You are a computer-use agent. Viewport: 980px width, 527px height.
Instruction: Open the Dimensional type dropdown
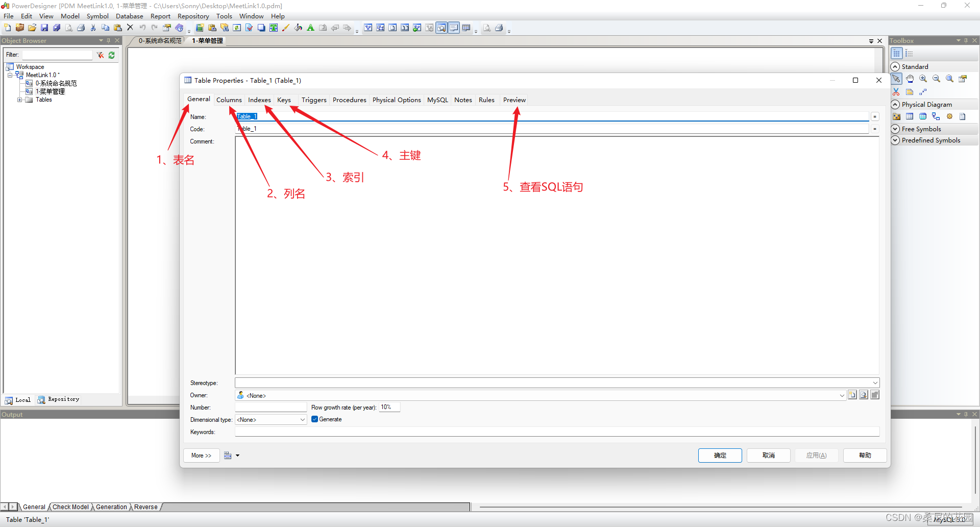tap(303, 419)
